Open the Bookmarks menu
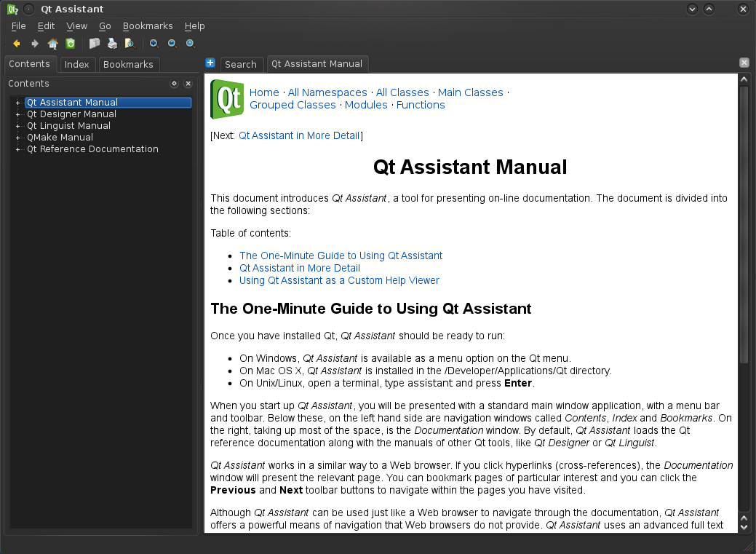Image resolution: width=756 pixels, height=554 pixels. point(148,26)
